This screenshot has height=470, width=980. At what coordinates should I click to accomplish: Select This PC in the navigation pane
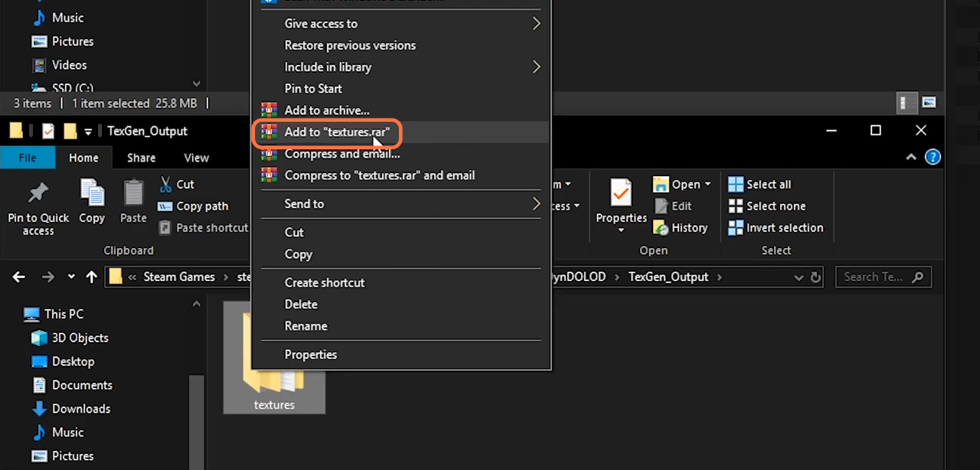click(x=55, y=314)
